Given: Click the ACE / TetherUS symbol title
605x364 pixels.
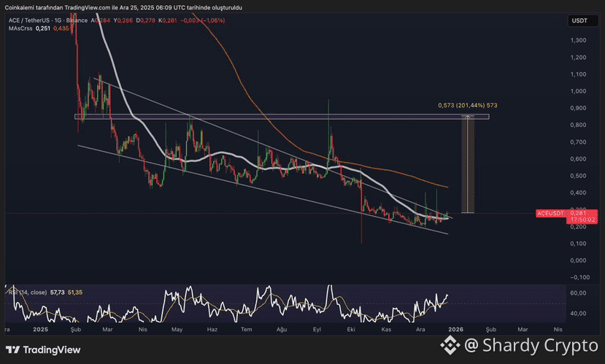Looking at the screenshot, I should 29,20.
